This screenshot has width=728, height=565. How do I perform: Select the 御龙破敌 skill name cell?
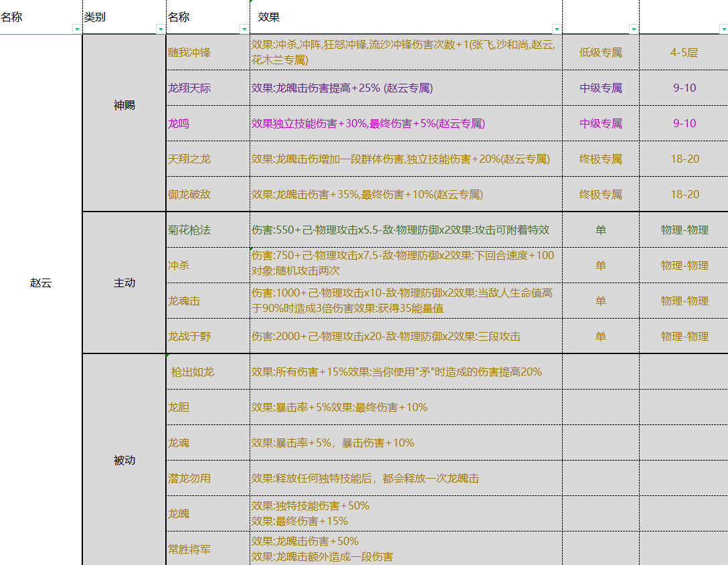coord(208,194)
